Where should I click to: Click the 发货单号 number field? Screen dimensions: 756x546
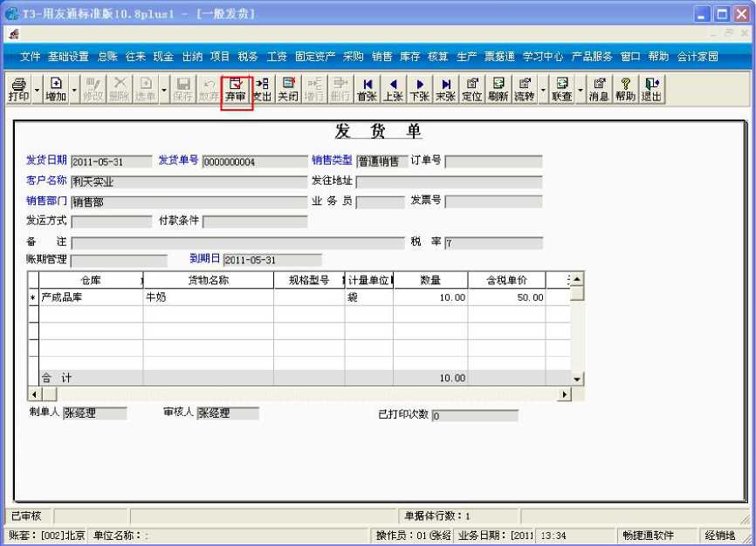click(255, 161)
